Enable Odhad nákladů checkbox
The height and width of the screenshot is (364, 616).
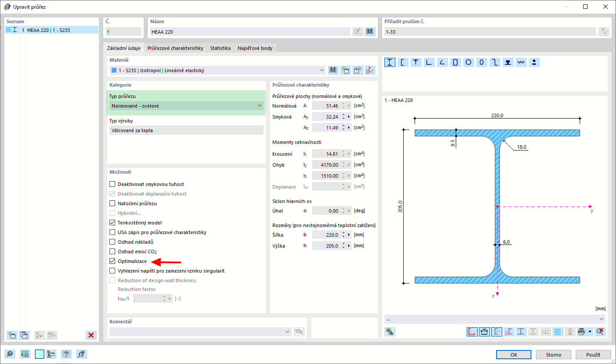113,242
